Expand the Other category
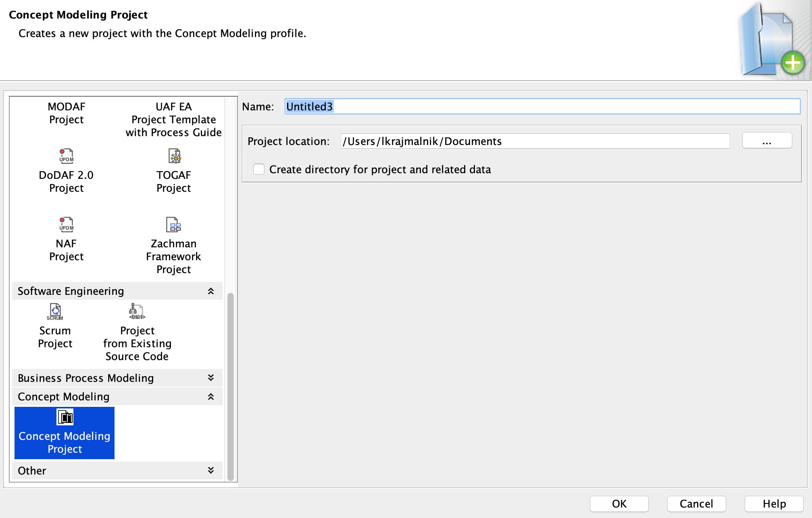 click(x=210, y=470)
